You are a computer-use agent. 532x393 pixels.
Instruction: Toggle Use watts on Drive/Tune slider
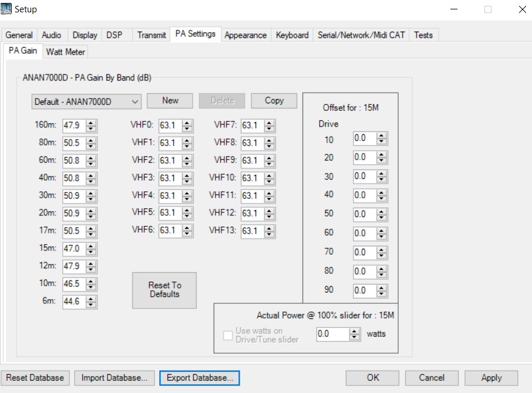[x=228, y=335]
